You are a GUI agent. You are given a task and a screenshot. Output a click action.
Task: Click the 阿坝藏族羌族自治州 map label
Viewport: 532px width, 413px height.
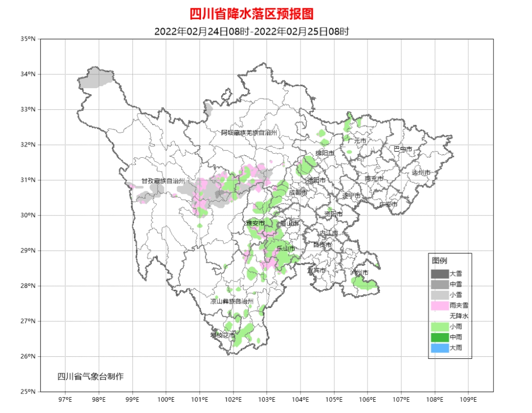[249, 133]
